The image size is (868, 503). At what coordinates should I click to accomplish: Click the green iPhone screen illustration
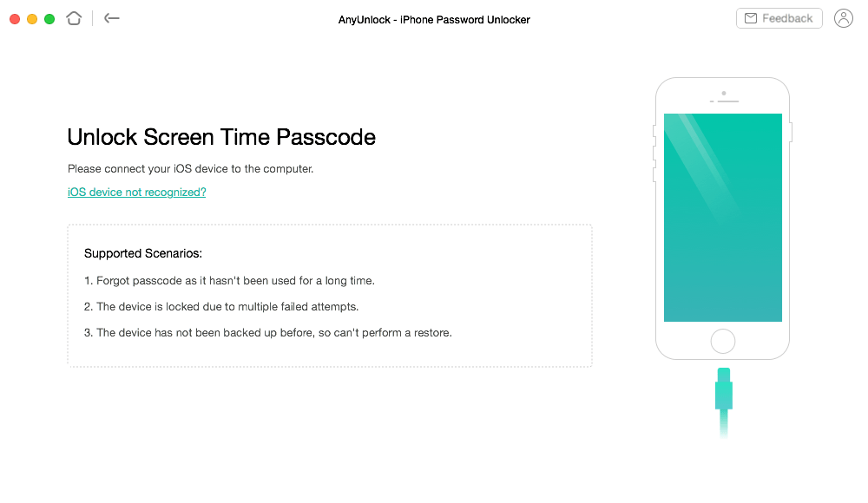pyautogui.click(x=722, y=218)
